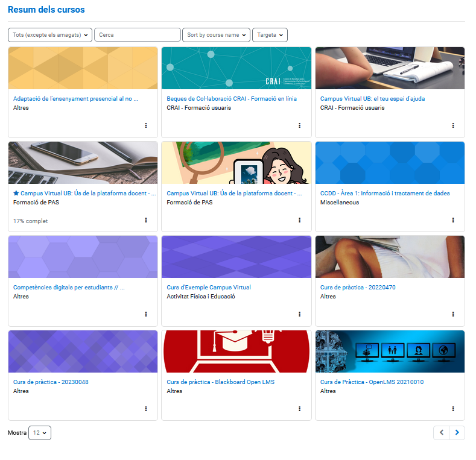Viewport: 476px width, 460px height.
Task: Open the 'Sort by course name' dropdown
Action: 216,35
